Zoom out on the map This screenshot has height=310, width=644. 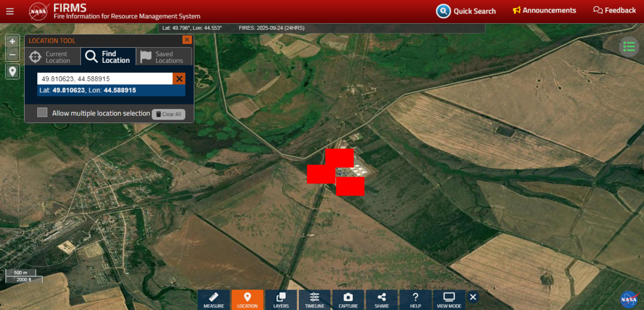13,55
